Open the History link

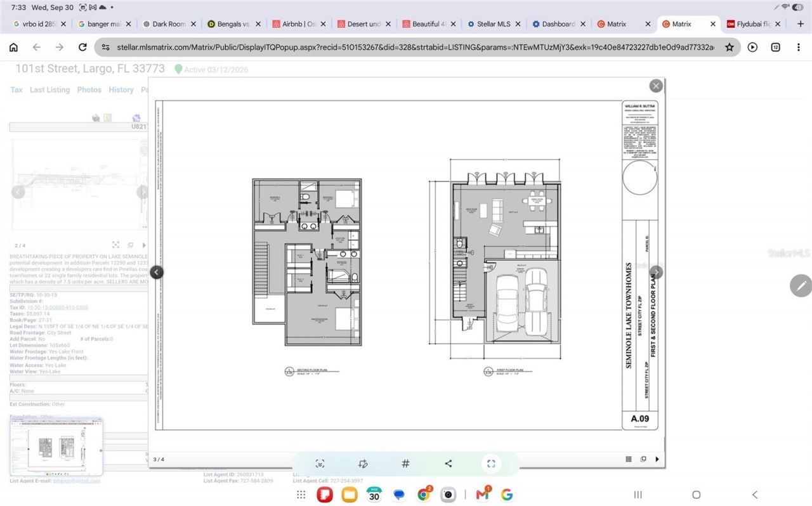coord(121,90)
